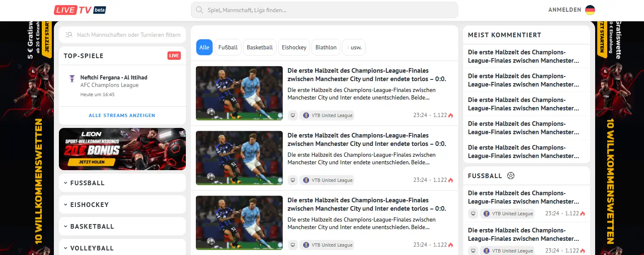Viewport: 644px width, 255px height.
Task: Switch to the 'Biathlon' category tab
Action: point(326,47)
